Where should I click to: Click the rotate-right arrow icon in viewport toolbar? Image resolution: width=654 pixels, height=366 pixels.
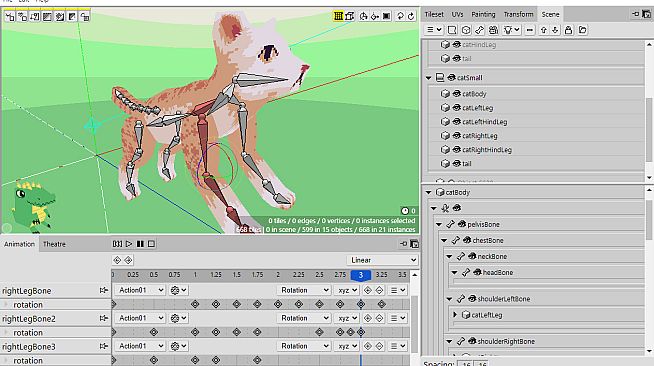click(411, 16)
